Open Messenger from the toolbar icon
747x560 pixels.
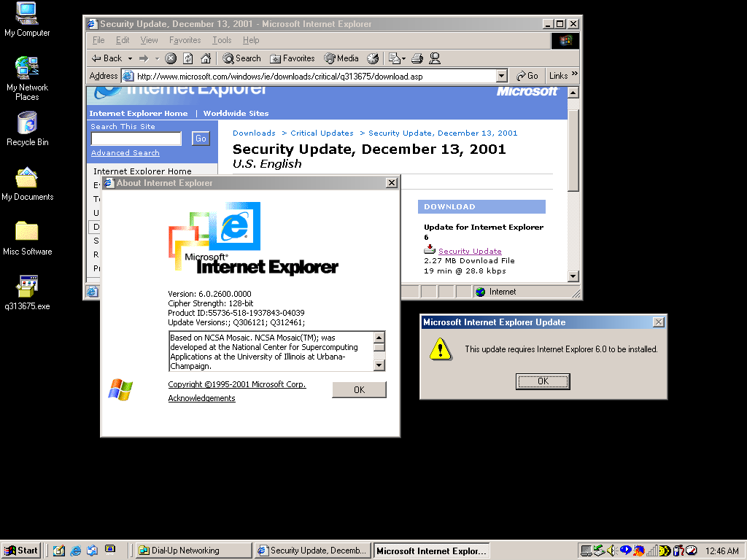[x=435, y=58]
